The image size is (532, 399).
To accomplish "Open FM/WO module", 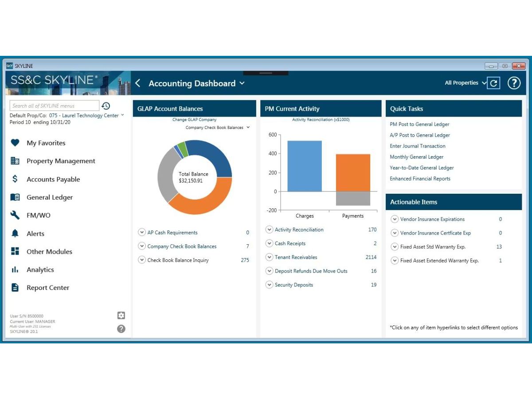I will point(39,215).
